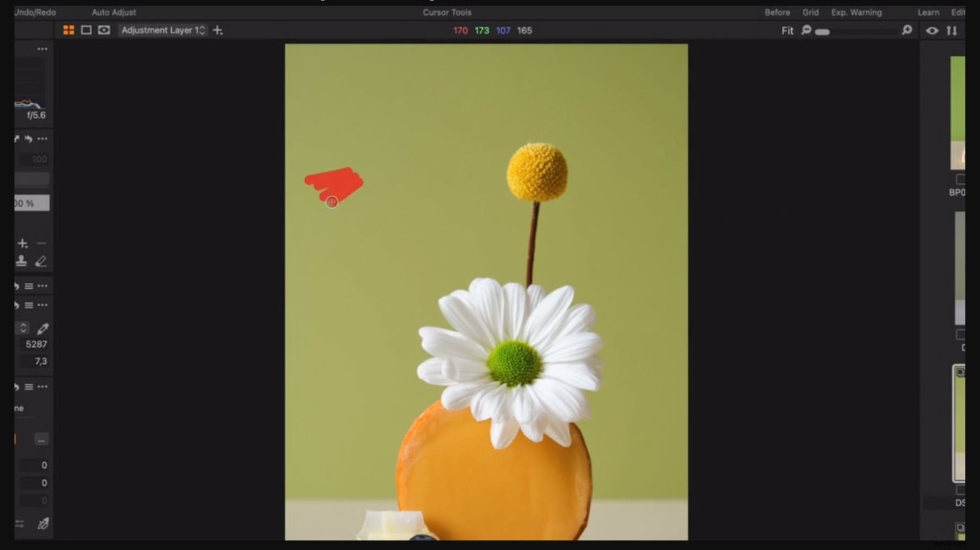Screen dimensions: 980x550
Task: Toggle the proofing eye icon in viewer toolbar
Action: coord(104,30)
